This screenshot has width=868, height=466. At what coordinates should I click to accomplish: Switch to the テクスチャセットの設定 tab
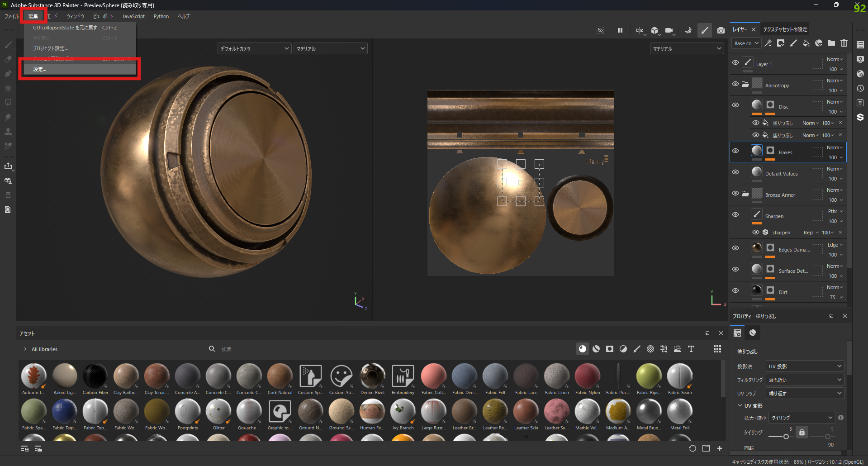click(785, 29)
